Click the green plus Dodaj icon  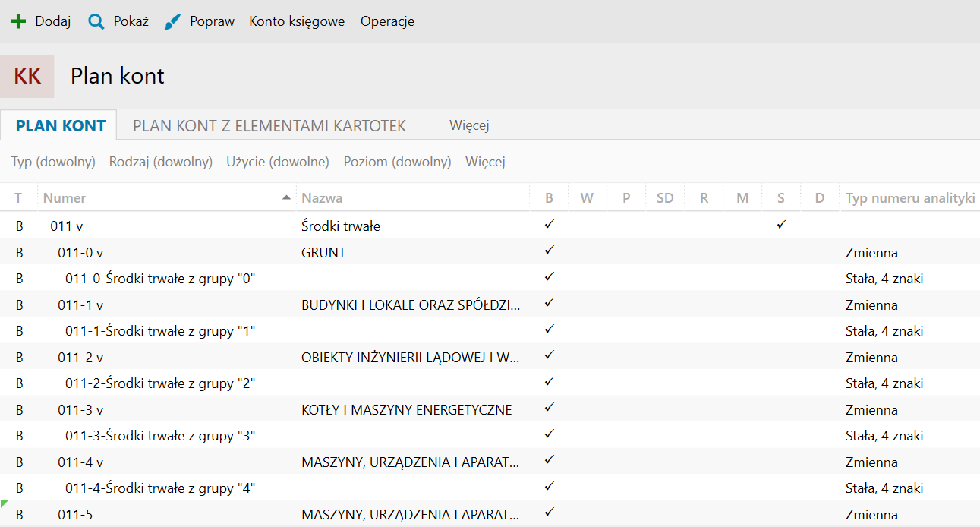18,21
